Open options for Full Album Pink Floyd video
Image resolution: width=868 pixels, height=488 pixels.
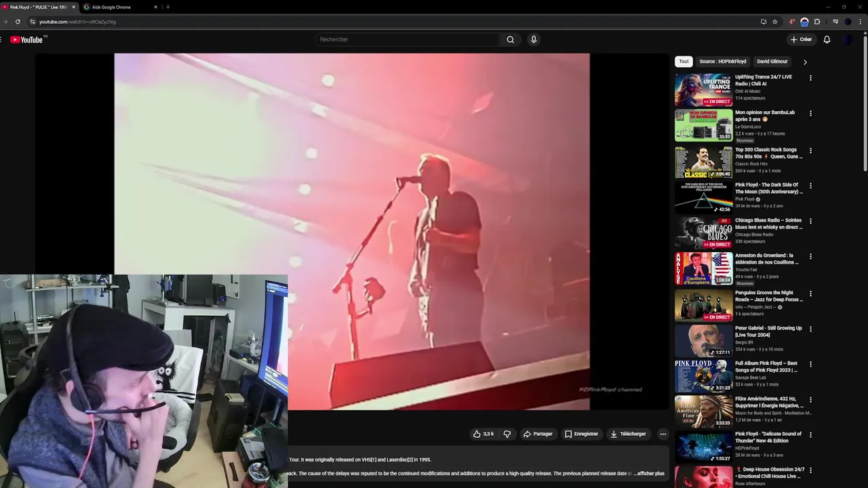click(x=810, y=364)
